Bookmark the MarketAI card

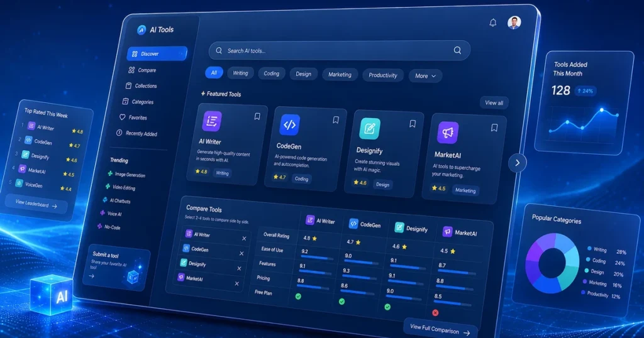pos(494,128)
